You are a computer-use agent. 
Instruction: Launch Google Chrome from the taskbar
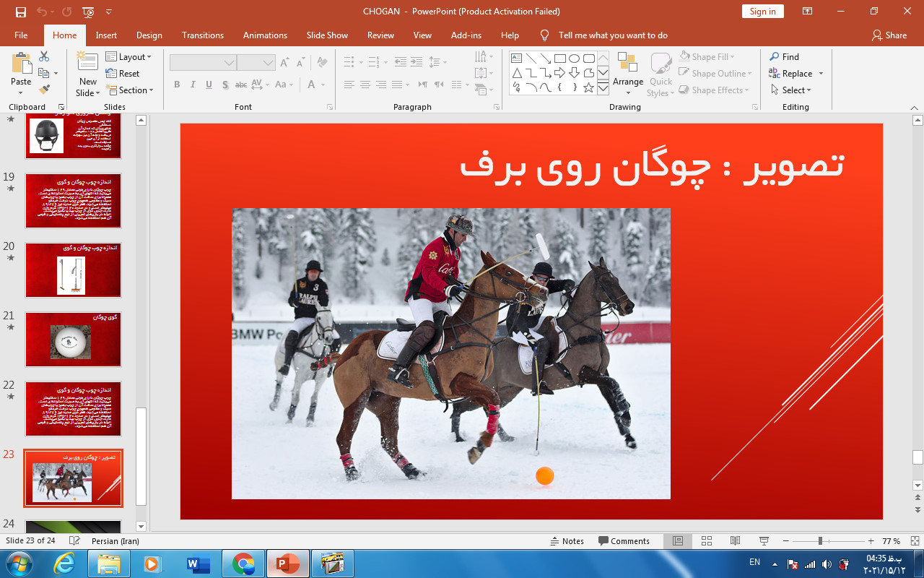click(x=243, y=564)
